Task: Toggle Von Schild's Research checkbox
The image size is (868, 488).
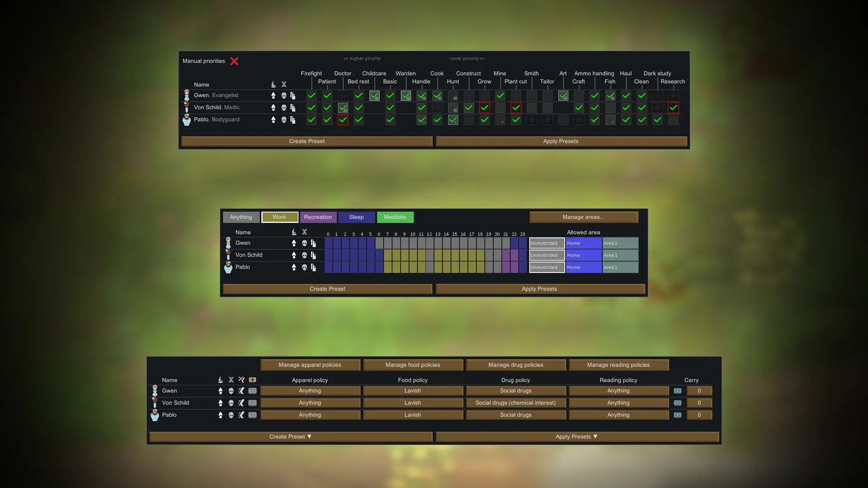Action: point(673,108)
